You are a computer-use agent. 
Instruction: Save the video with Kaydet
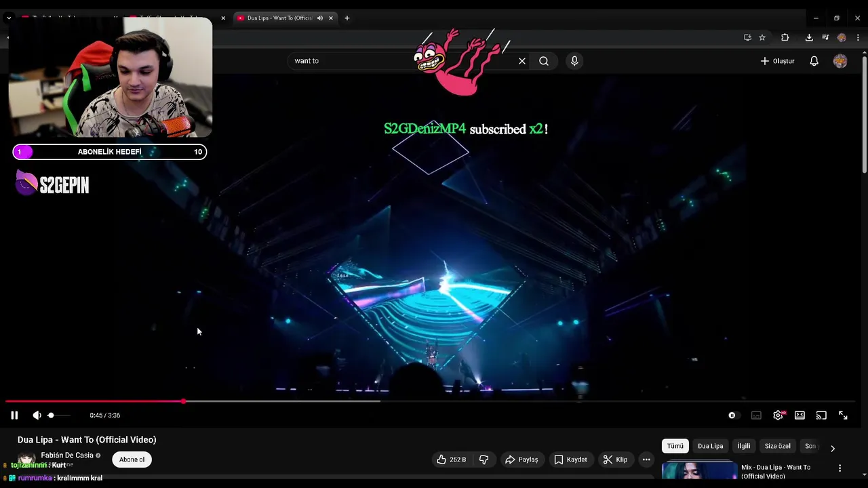[x=570, y=460]
